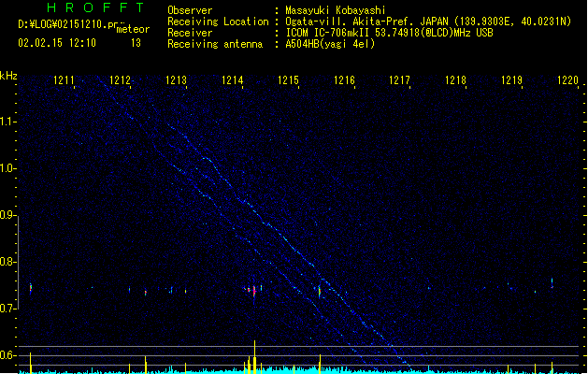
Task: Click the 0.8 kHz frequency label
Action: pyautogui.click(x=8, y=262)
